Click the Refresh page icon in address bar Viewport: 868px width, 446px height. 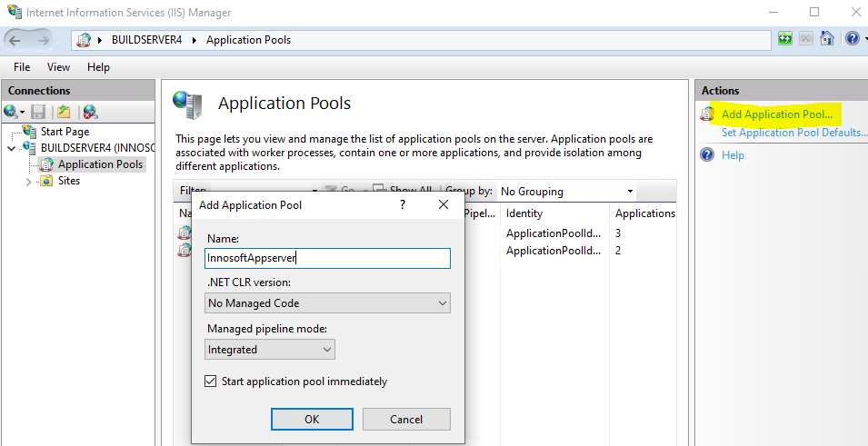[x=785, y=39]
